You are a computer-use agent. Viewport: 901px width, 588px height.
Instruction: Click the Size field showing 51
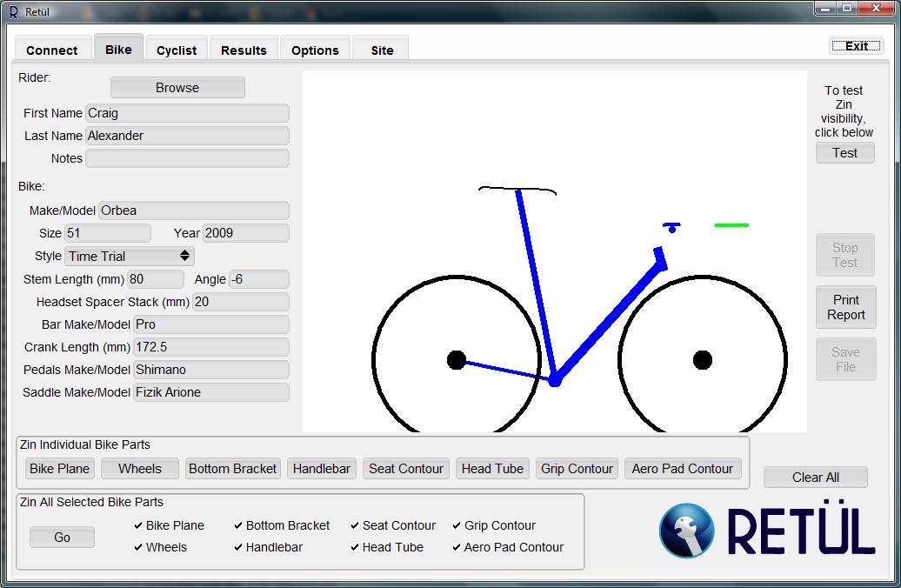(x=108, y=233)
